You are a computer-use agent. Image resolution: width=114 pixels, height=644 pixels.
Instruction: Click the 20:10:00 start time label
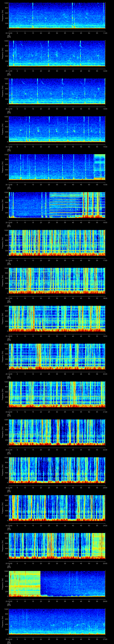click(9, 33)
